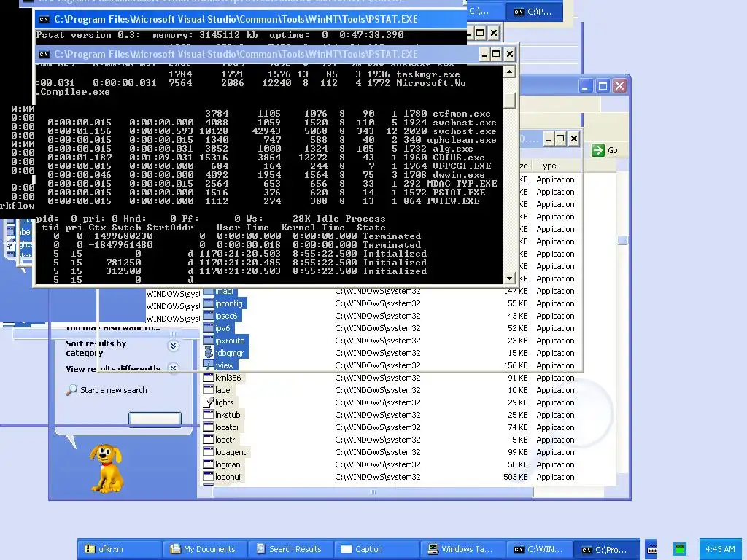747x560 pixels.
Task: Click the locator file name
Action: [x=228, y=427]
